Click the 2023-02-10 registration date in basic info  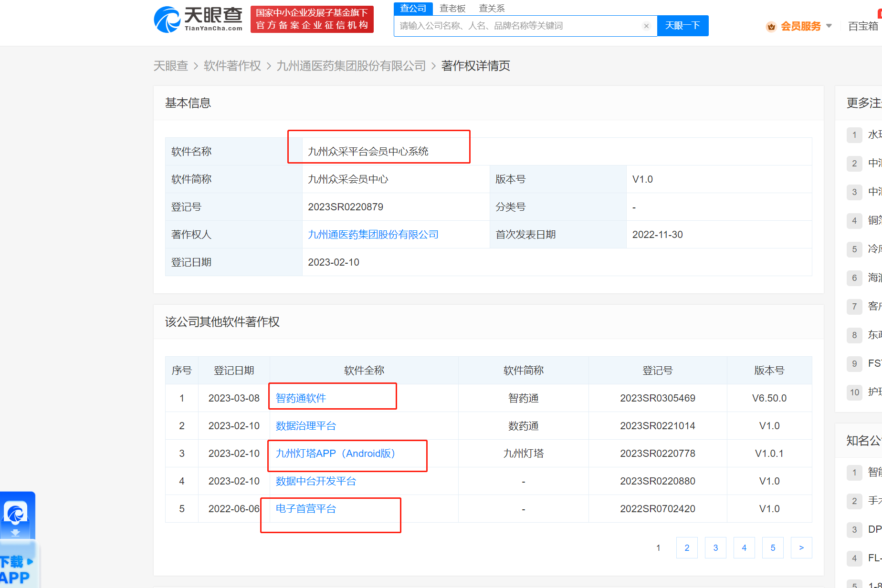(334, 262)
